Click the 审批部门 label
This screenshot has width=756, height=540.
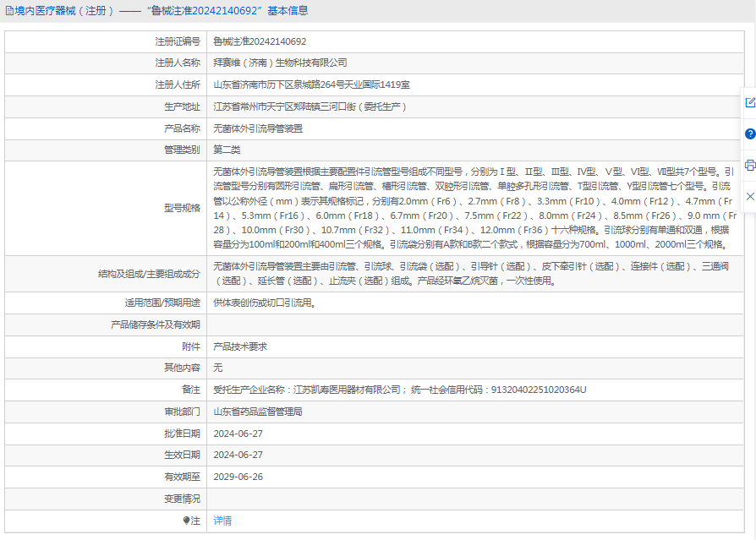[x=182, y=412]
